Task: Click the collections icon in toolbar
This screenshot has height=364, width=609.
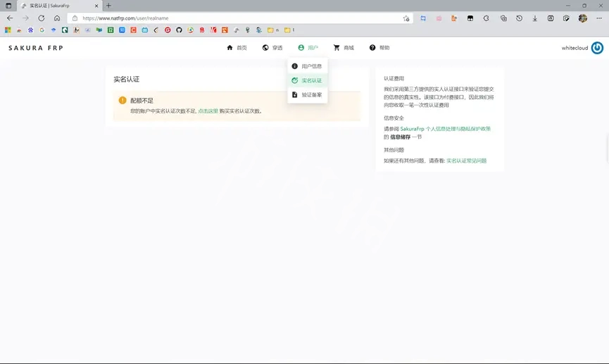Action: (x=503, y=18)
